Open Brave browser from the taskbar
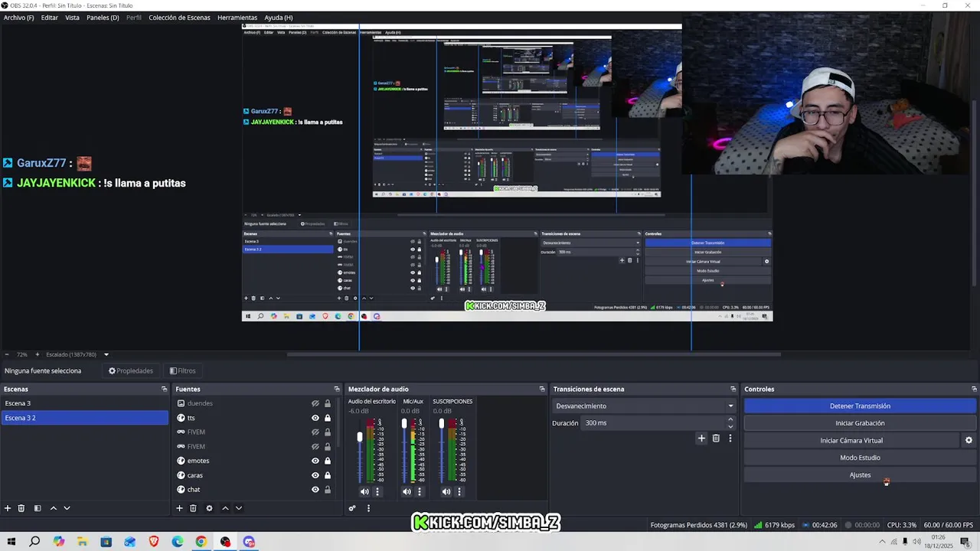Screen dimensions: 980x551 154,542
